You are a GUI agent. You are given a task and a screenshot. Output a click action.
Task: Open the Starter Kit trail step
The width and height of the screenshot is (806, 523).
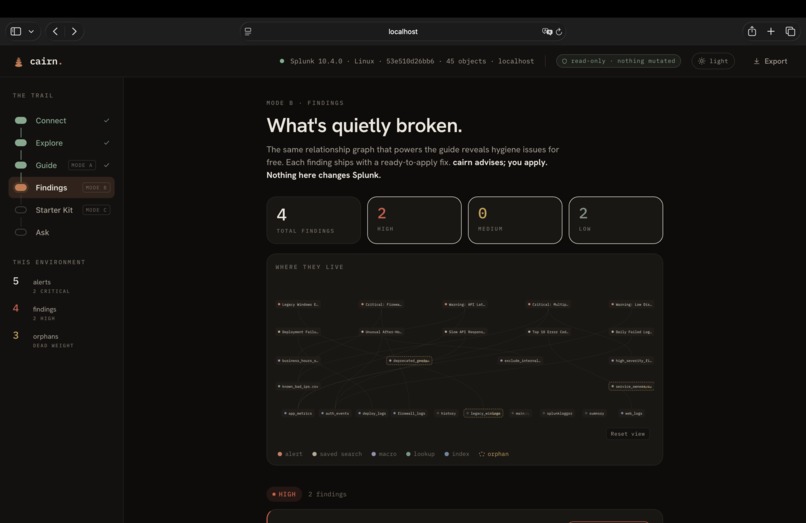[62, 210]
